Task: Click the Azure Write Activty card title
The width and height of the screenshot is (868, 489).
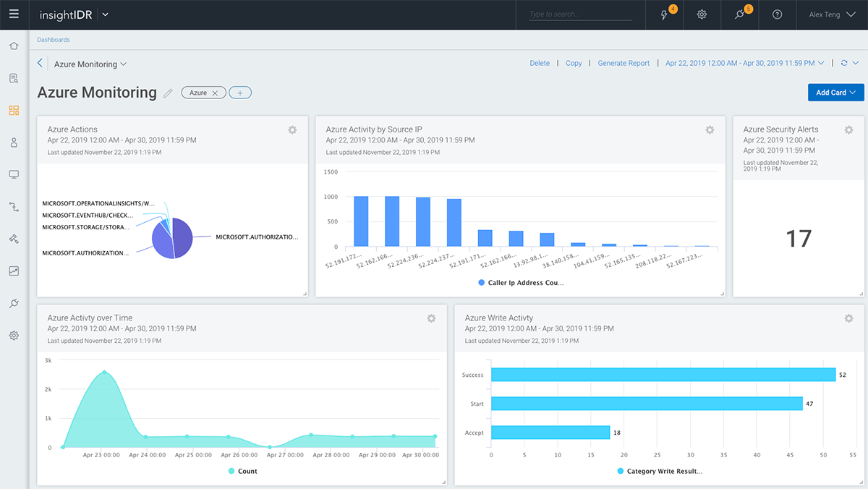Action: [499, 318]
